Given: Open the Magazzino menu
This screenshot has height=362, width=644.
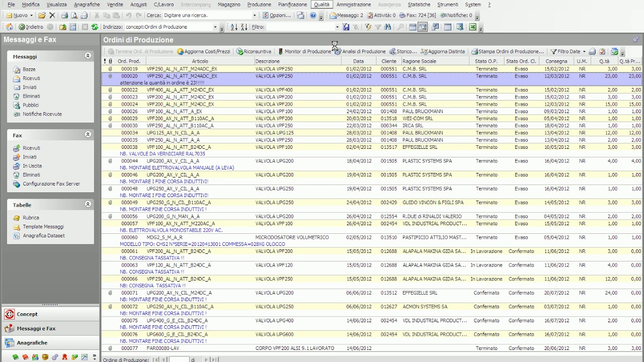Looking at the screenshot, I should point(229,5).
